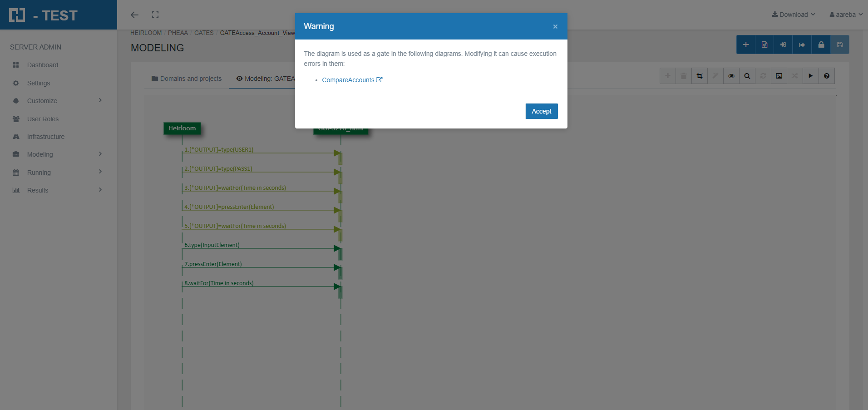Click the magnifier search icon in diagram toolbar

click(x=747, y=76)
